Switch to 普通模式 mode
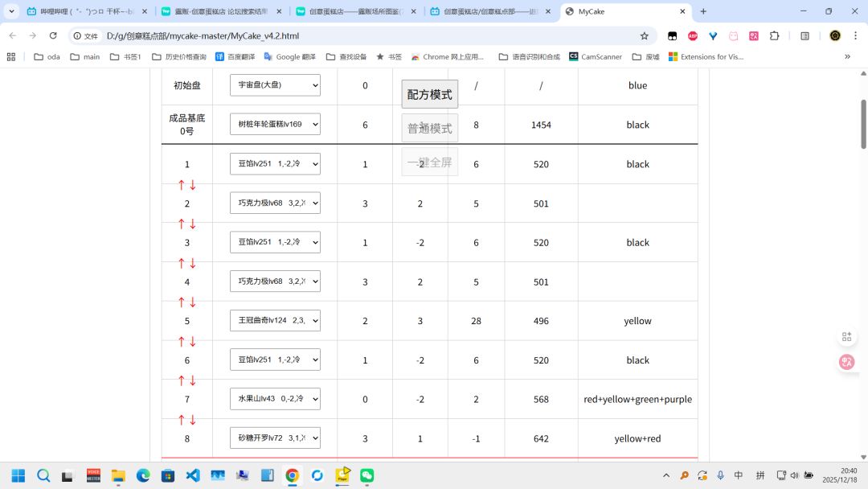 [x=429, y=129]
